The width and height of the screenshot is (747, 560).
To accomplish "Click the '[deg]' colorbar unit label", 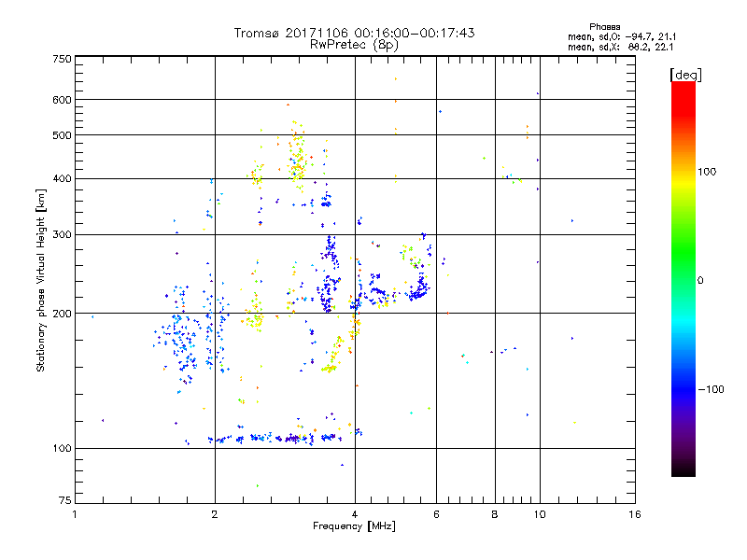I will click(x=685, y=75).
